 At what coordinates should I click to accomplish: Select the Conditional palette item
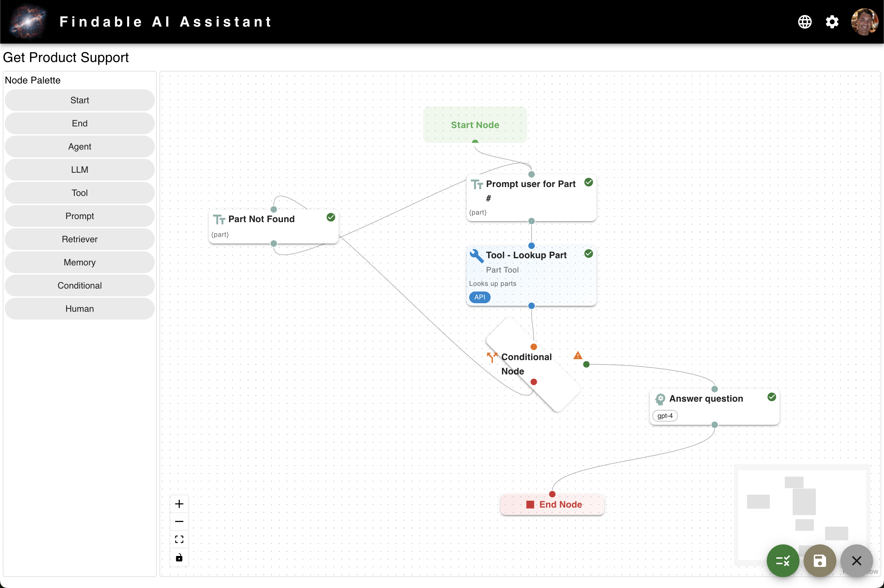pyautogui.click(x=79, y=285)
